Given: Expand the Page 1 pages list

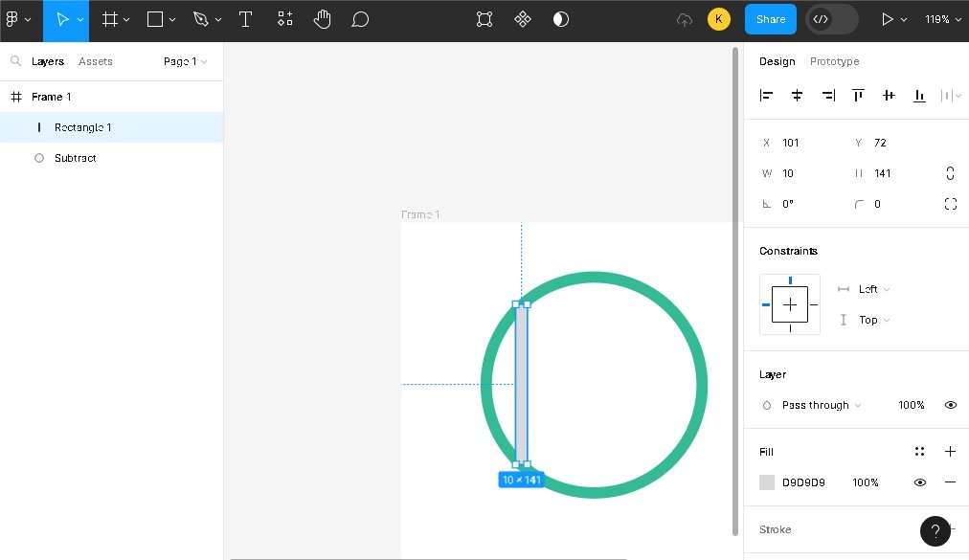Looking at the screenshot, I should coord(185,61).
